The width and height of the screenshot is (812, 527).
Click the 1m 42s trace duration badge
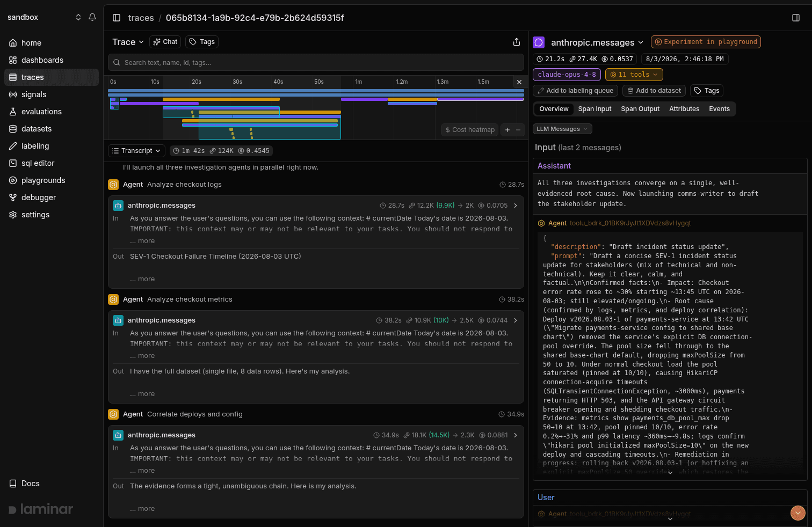[189, 151]
